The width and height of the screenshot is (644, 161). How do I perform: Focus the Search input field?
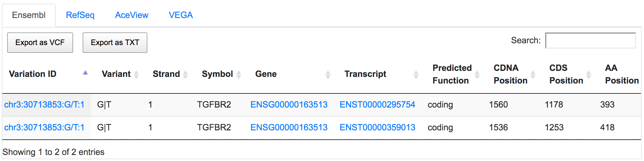pos(591,41)
